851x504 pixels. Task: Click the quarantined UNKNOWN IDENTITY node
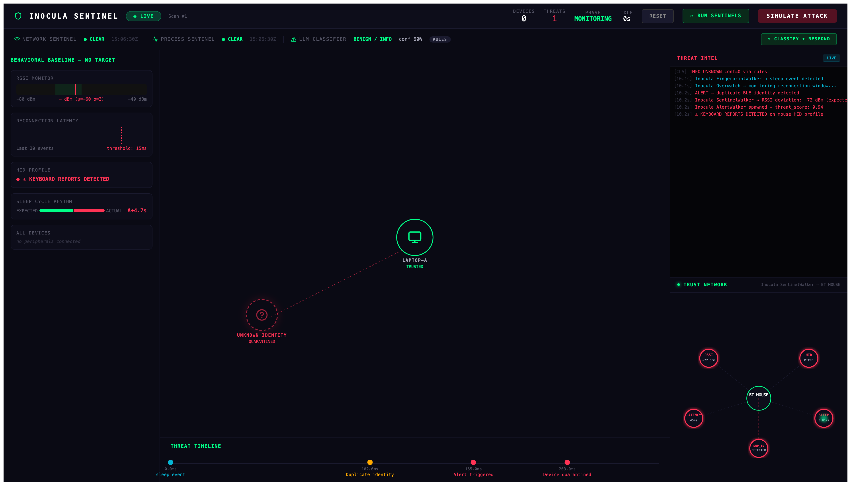[x=262, y=315]
